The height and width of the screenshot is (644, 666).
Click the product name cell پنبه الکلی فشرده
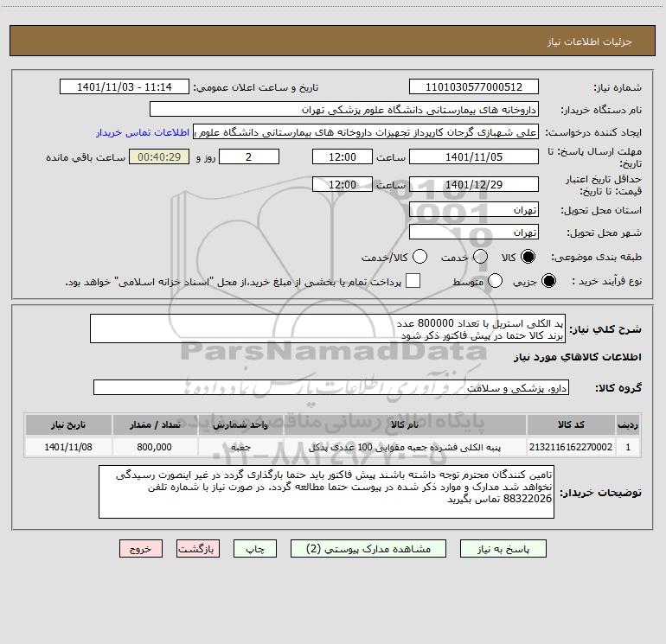point(405,447)
